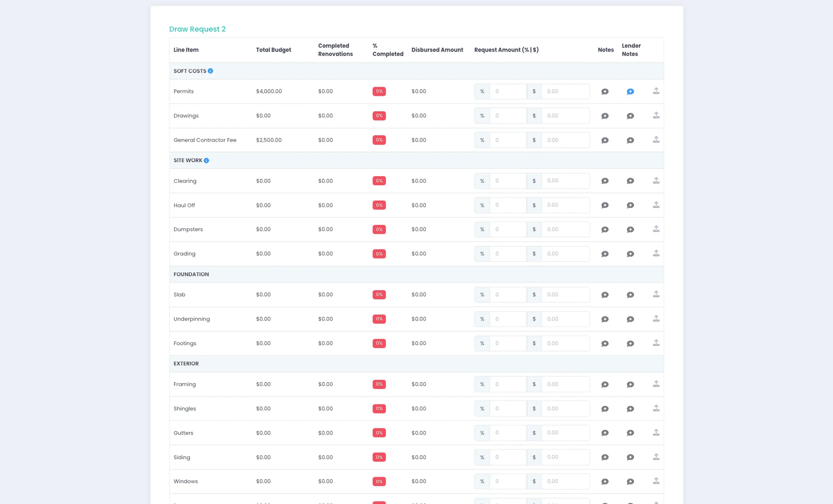Click the Draw Request 2 heading

[197, 29]
